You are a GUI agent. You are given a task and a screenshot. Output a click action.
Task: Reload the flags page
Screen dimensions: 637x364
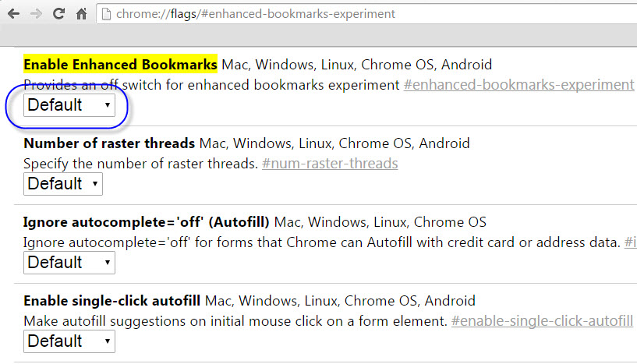point(58,14)
